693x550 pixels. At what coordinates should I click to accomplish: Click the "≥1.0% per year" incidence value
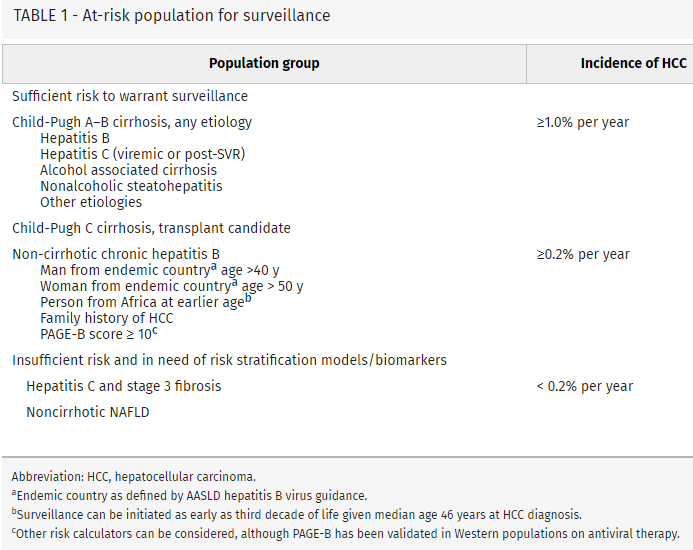pyautogui.click(x=583, y=122)
